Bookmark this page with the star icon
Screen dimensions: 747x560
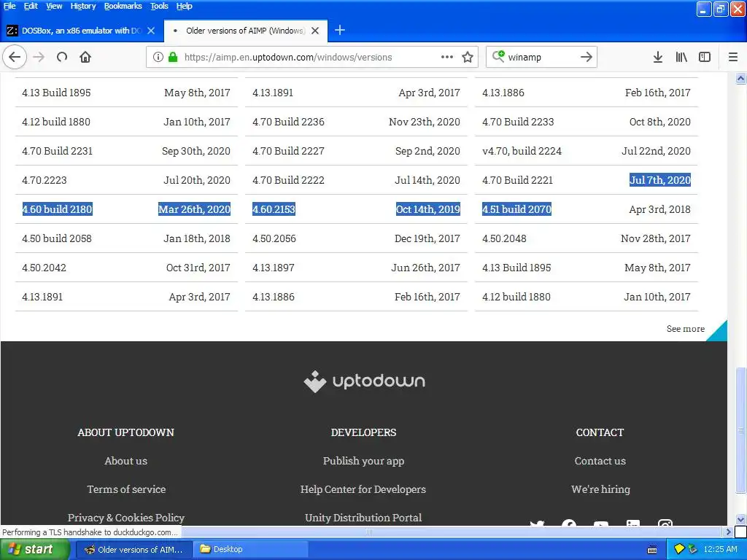[x=468, y=57]
